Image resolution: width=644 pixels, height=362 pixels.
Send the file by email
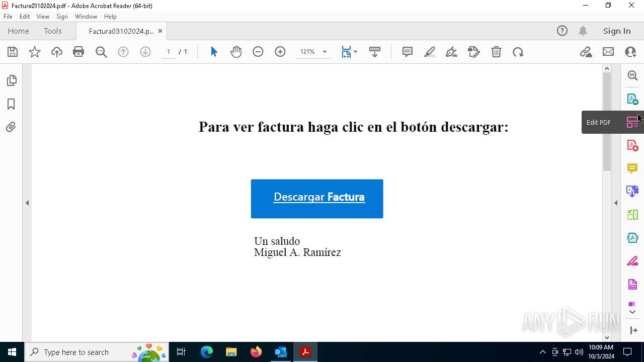tap(608, 52)
